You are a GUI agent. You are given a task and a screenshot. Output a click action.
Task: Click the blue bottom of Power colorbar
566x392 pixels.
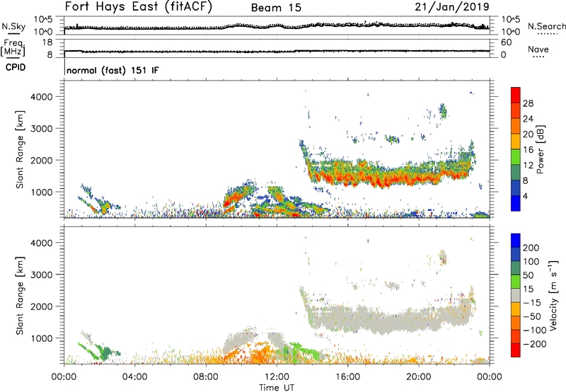516,203
